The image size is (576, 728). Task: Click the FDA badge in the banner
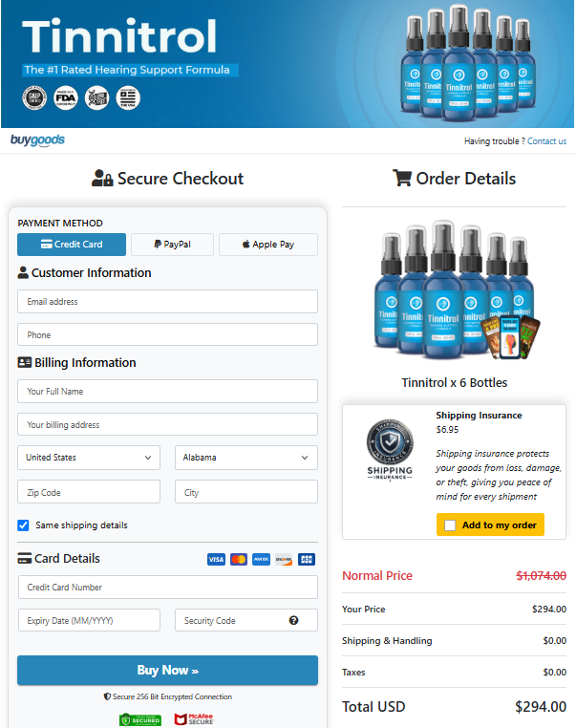tap(66, 98)
